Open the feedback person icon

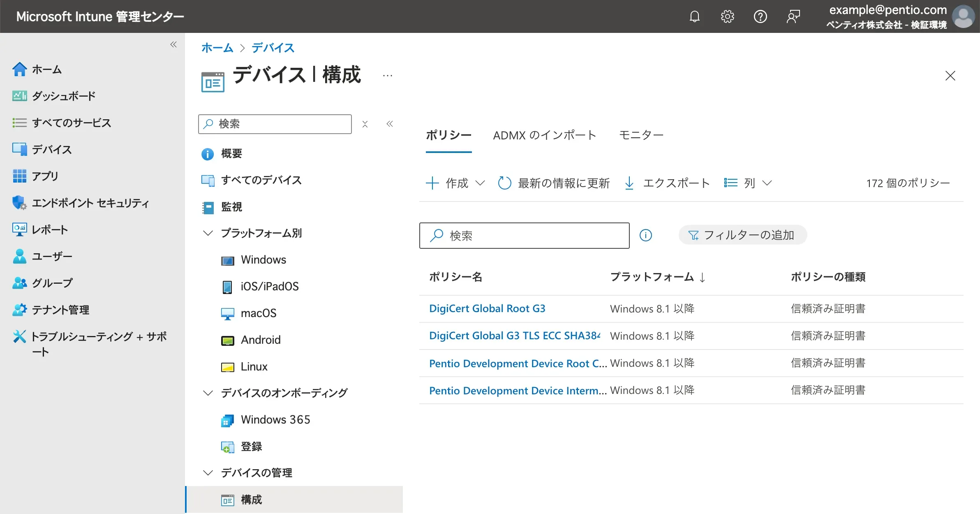[793, 16]
